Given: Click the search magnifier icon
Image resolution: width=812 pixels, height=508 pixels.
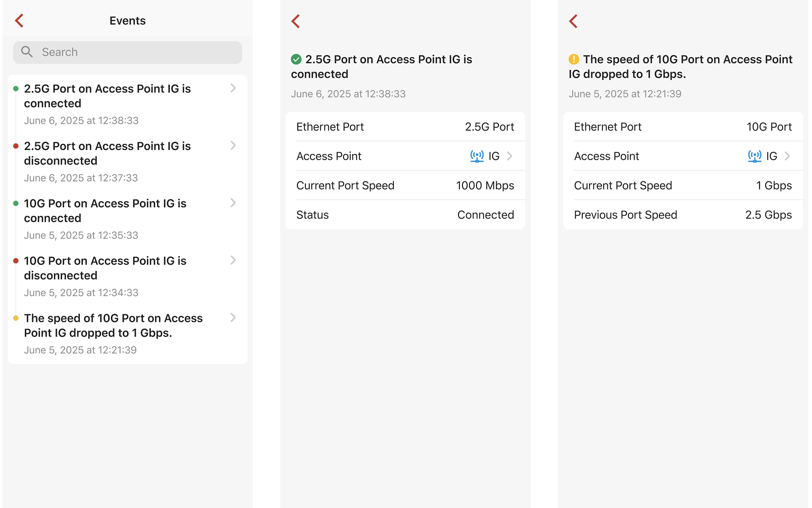Looking at the screenshot, I should 27,52.
